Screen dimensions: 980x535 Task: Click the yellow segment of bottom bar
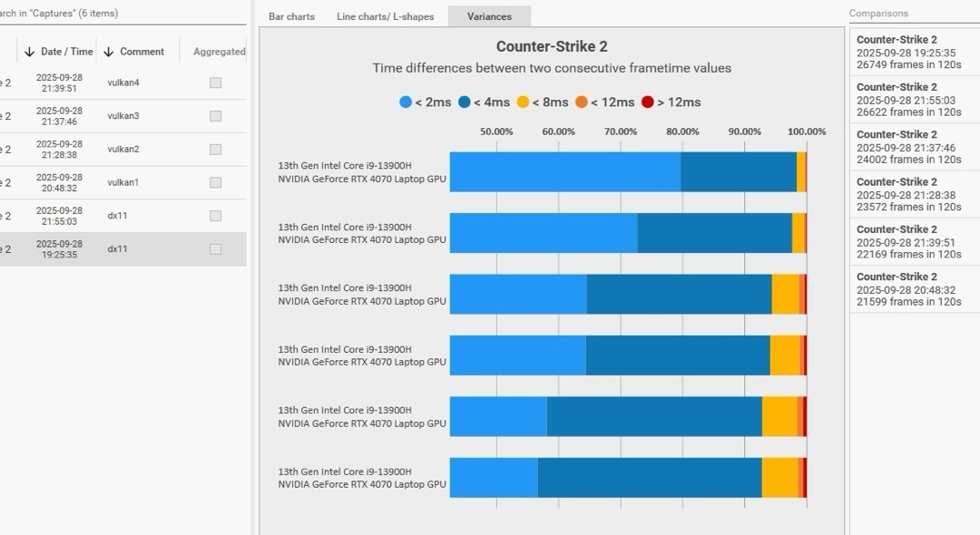[x=780, y=478]
